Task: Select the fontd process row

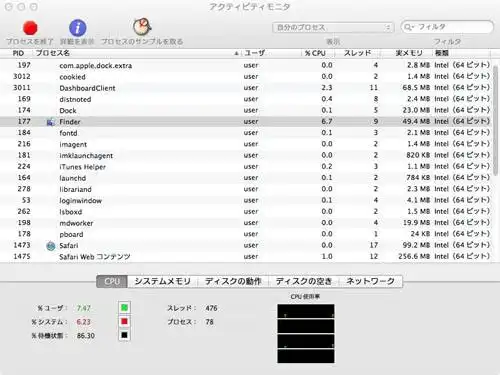Action: coord(246,133)
